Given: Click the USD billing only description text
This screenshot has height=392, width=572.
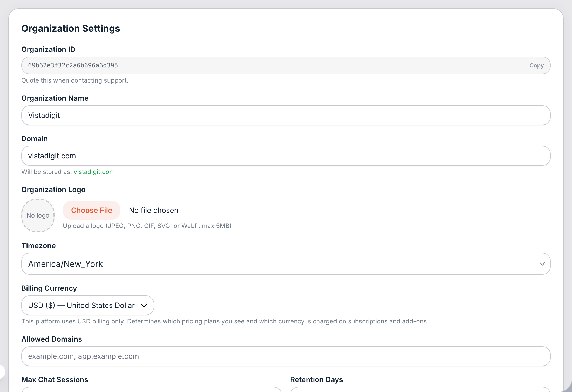Looking at the screenshot, I should 225,321.
